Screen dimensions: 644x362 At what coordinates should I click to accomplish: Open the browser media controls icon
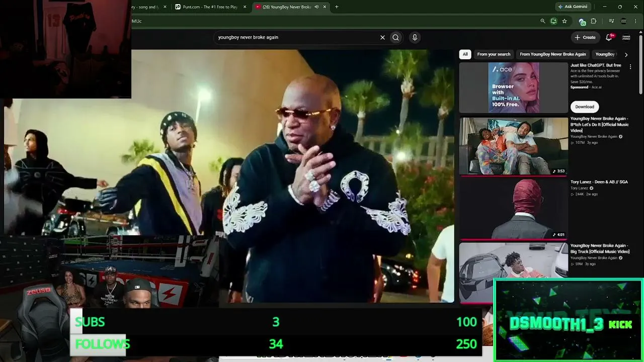(611, 21)
